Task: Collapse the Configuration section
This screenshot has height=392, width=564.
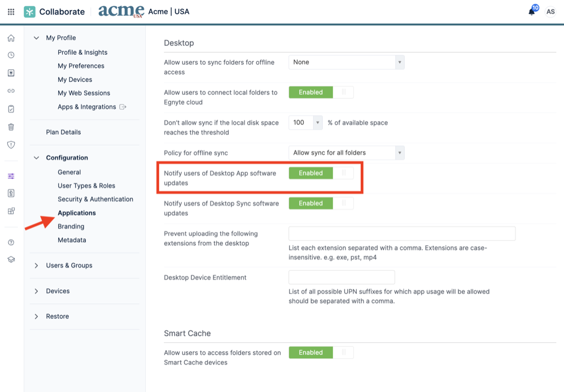Action: [36, 158]
